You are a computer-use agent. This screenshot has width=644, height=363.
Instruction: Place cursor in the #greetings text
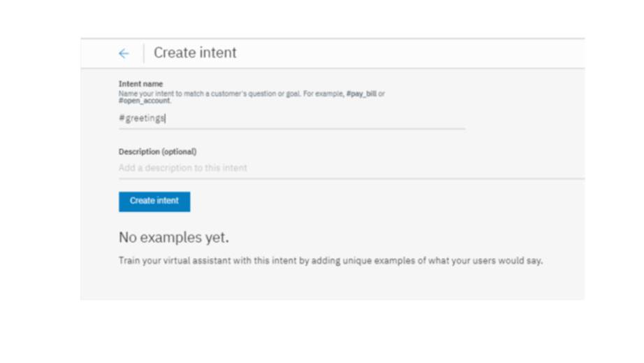142,119
